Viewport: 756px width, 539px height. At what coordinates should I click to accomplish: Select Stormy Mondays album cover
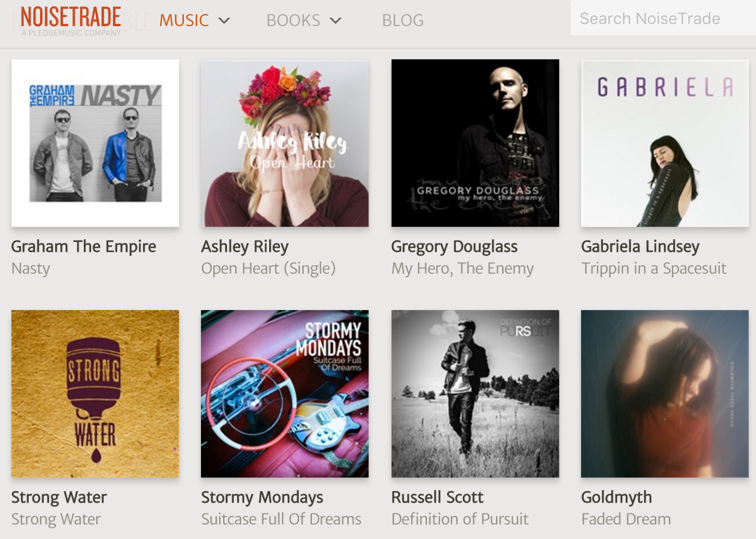285,394
